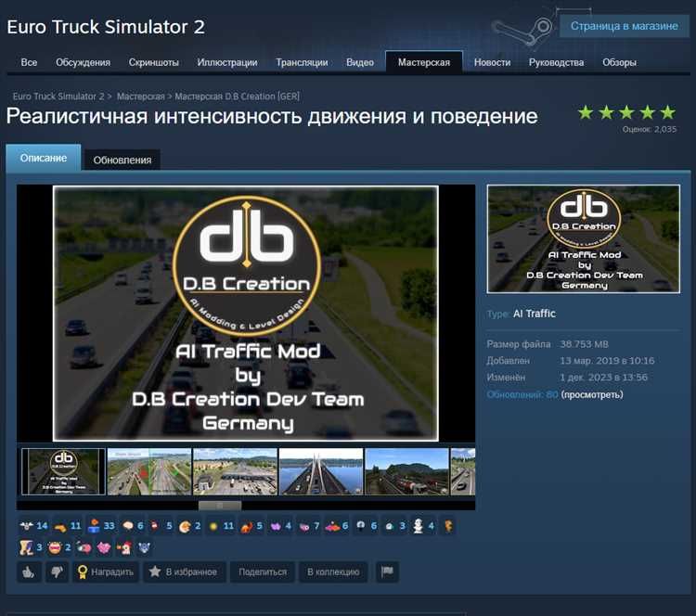Image resolution: width=696 pixels, height=616 pixels.
Task: Click the Поделиться button
Action: click(263, 571)
